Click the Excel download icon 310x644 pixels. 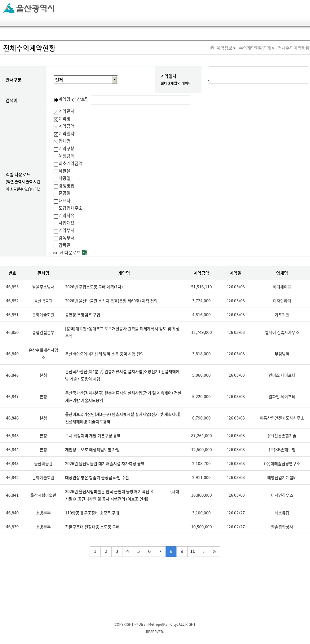(84, 253)
